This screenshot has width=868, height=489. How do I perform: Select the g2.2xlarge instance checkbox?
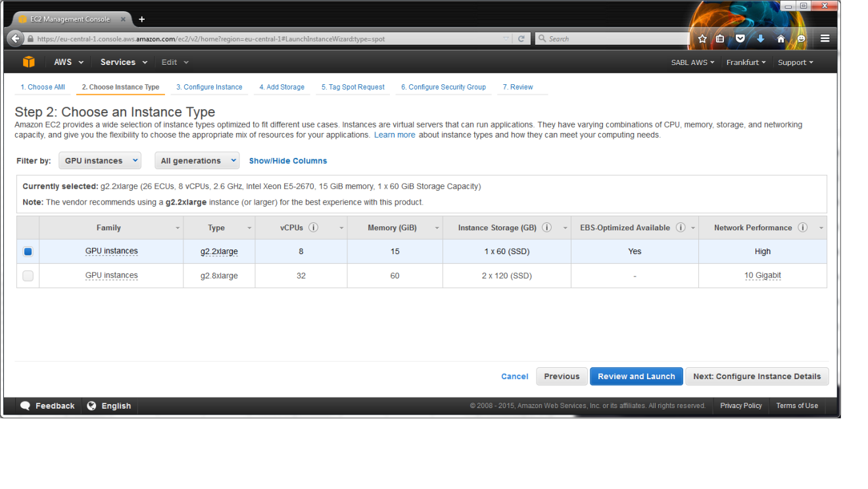[28, 251]
